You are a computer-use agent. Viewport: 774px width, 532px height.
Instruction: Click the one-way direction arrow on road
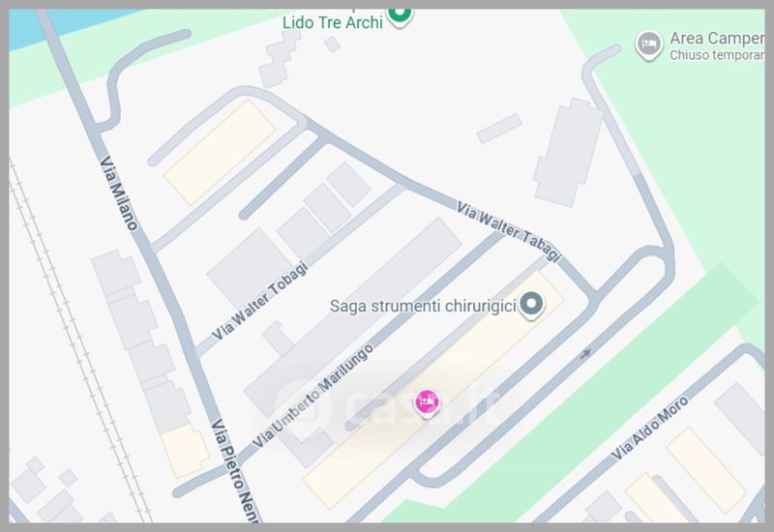[585, 353]
